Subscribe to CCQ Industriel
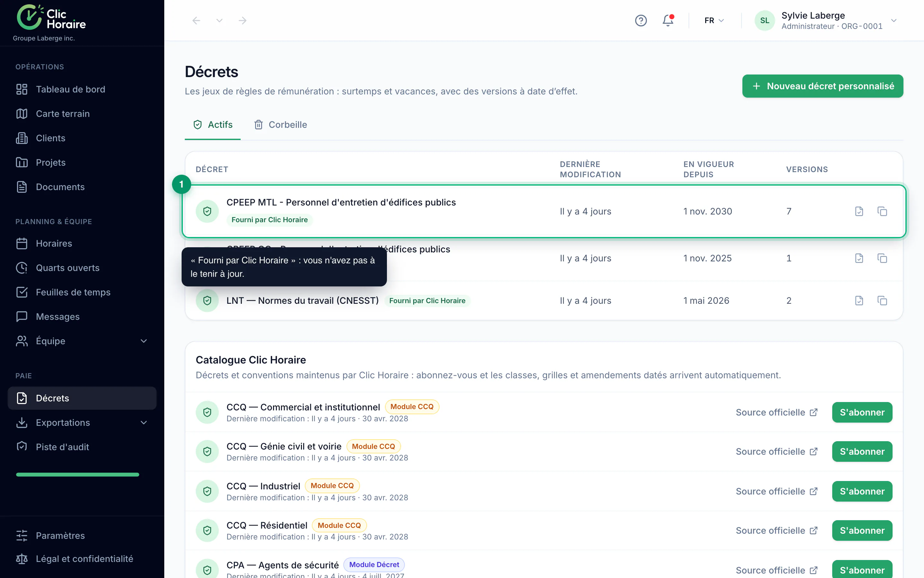The image size is (924, 578). pyautogui.click(x=862, y=491)
